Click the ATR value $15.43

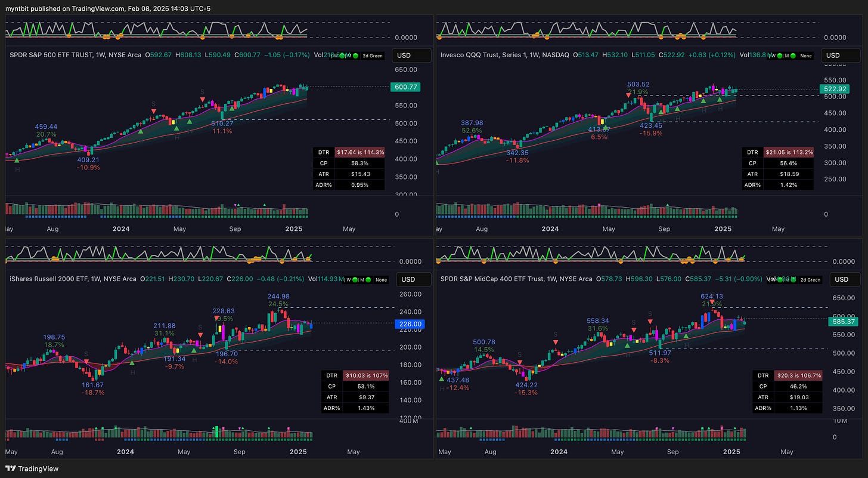pyautogui.click(x=359, y=174)
